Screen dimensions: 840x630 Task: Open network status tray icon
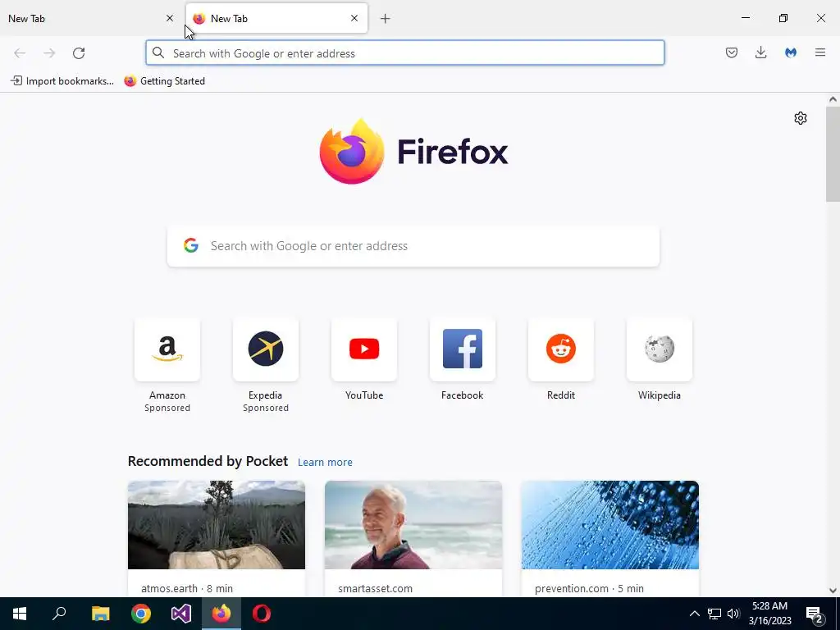click(714, 614)
